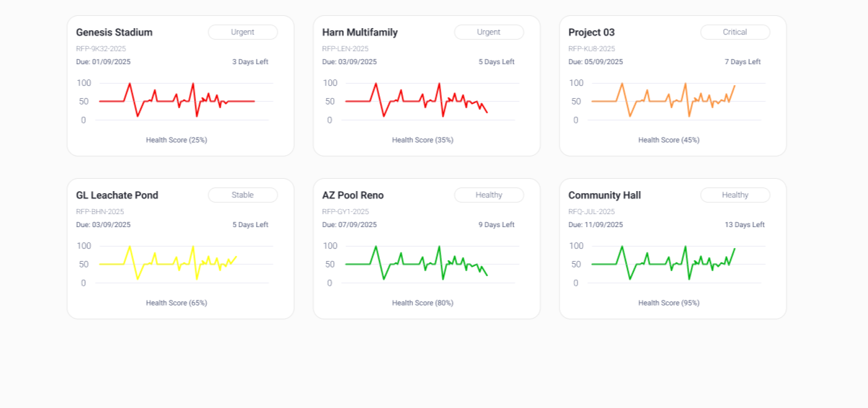
Task: Open the Genesis Stadium project title
Action: pyautogui.click(x=114, y=32)
